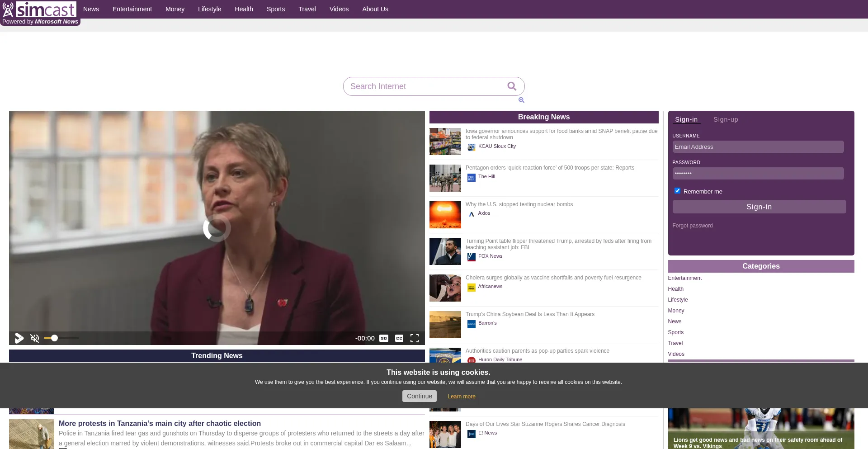Open the Sports menu in the top navigation
Screen dimensions: 868x449
tap(276, 9)
